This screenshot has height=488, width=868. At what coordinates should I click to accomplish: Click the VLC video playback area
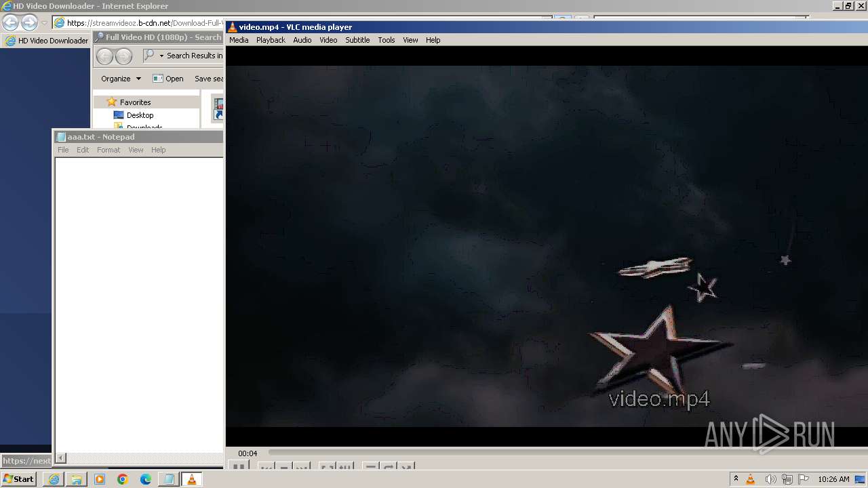pyautogui.click(x=547, y=246)
